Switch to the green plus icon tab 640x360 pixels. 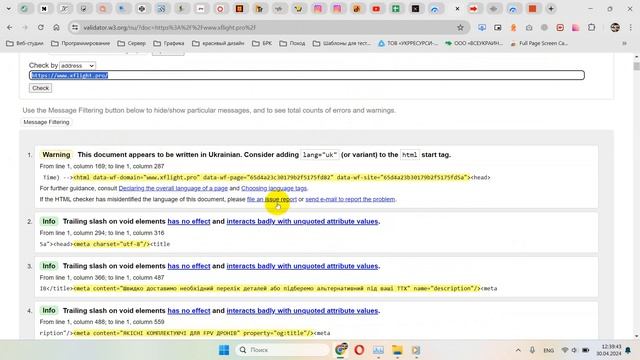pyautogui.click(x=396, y=9)
